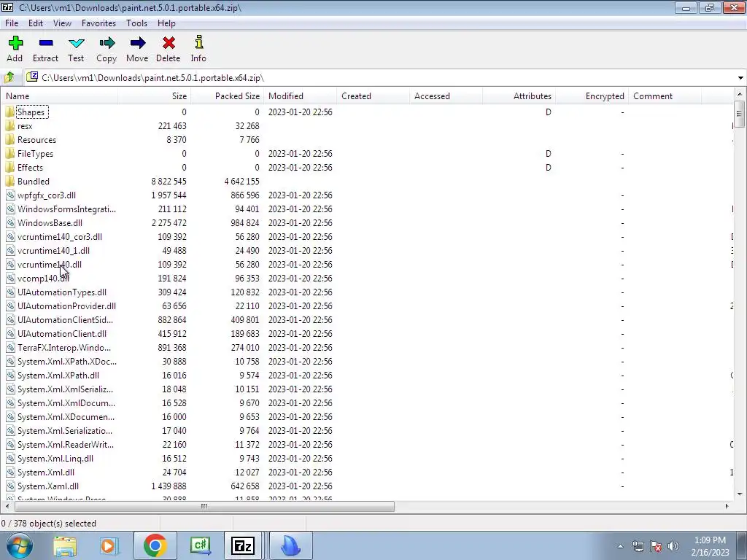Click the Move toolbar icon
The height and width of the screenshot is (560, 747).
tap(138, 43)
